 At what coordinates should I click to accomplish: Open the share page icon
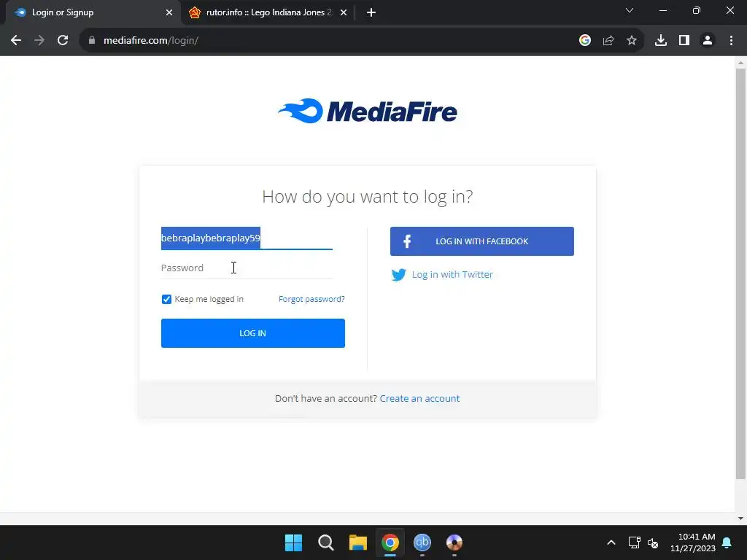click(608, 41)
